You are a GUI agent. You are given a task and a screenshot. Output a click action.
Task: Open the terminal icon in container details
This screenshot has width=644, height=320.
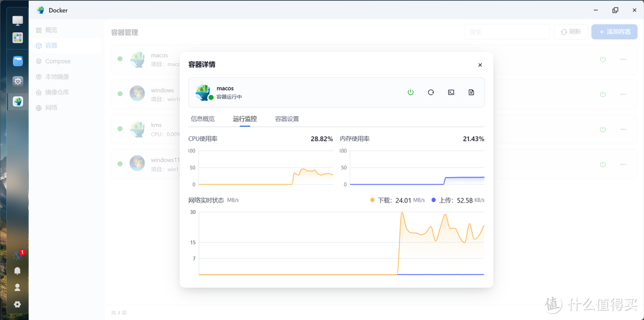coord(451,92)
